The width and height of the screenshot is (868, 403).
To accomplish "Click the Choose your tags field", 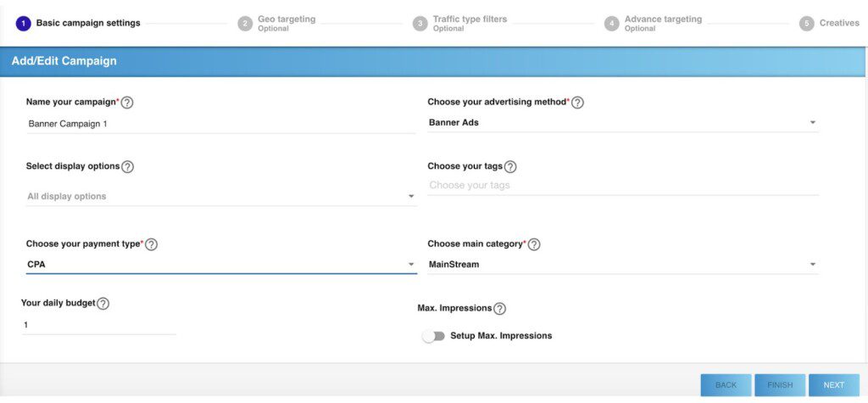I will [622, 185].
